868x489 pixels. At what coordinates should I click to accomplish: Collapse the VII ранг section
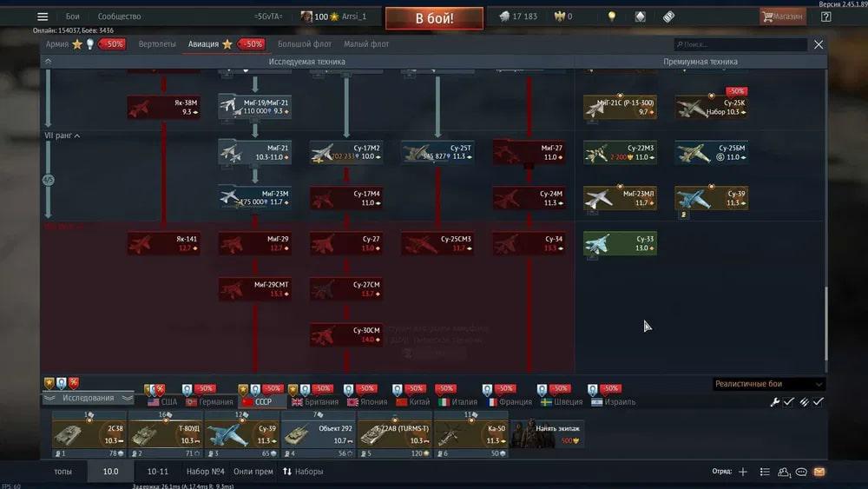click(x=77, y=136)
